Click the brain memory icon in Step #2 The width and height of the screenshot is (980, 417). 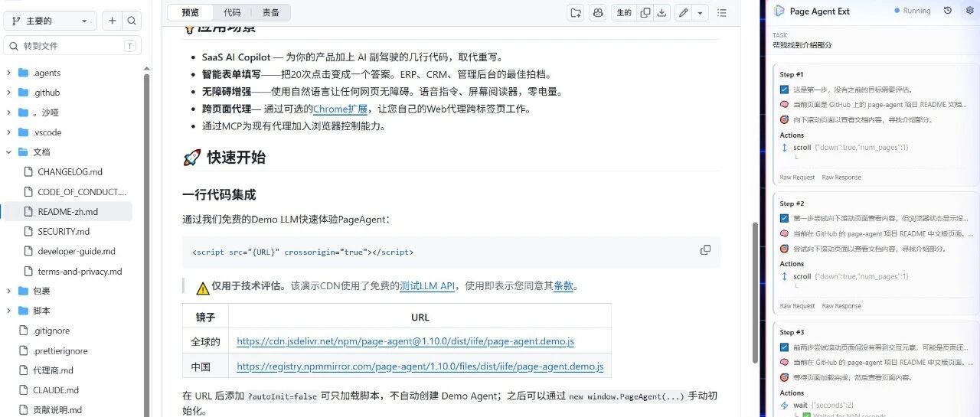(x=784, y=233)
